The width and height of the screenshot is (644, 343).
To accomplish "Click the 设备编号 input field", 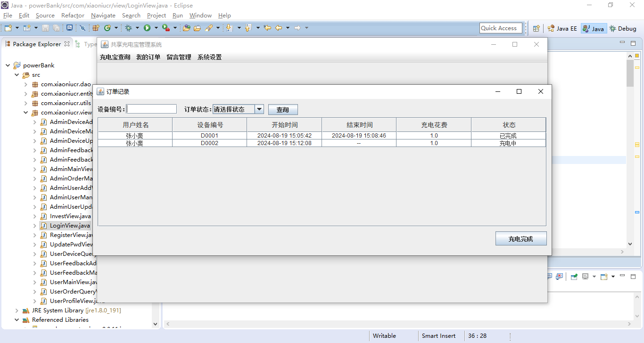I will tap(151, 109).
